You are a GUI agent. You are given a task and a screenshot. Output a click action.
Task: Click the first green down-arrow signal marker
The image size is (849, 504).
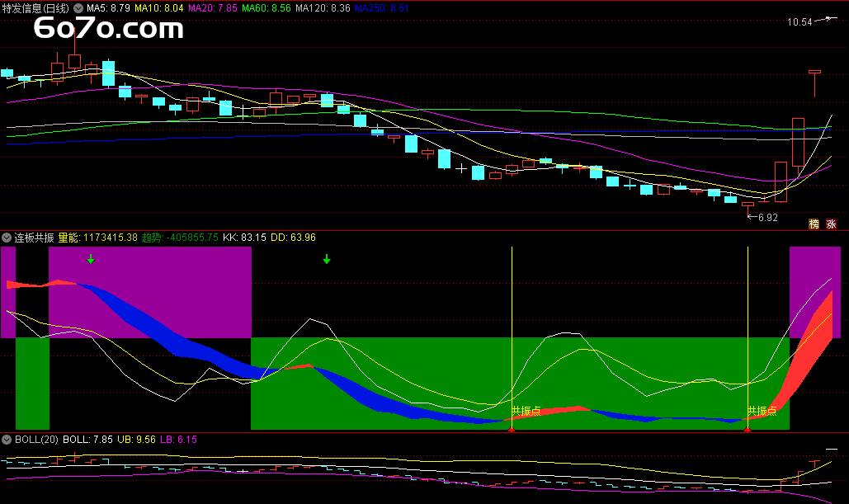(x=91, y=259)
